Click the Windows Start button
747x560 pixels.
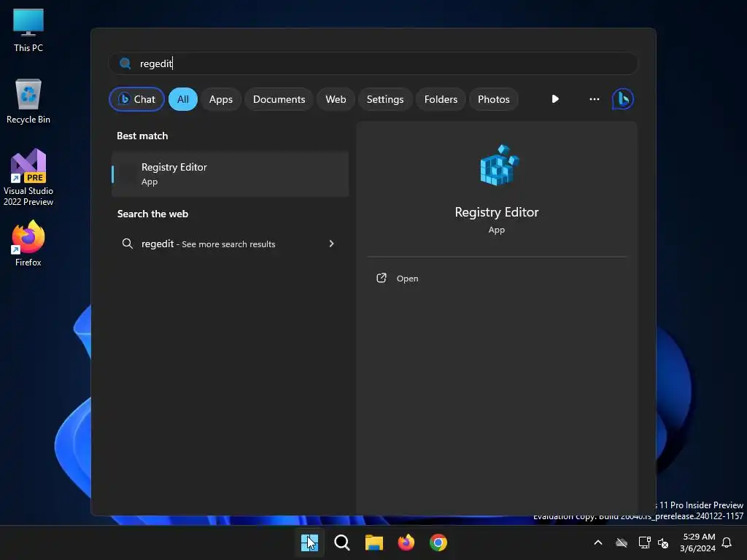pos(309,542)
